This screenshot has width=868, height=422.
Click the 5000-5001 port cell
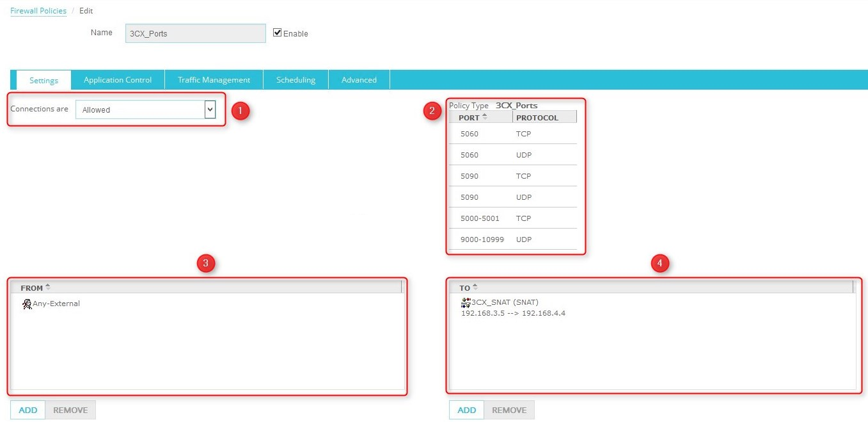480,218
